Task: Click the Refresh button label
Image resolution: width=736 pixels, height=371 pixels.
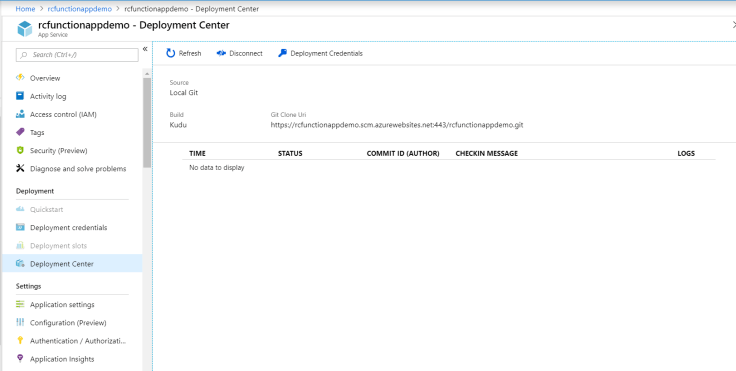Action: [x=190, y=54]
